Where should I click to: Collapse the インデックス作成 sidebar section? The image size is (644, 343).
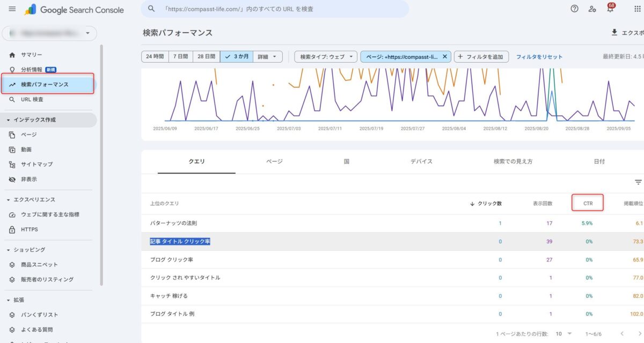(x=9, y=120)
